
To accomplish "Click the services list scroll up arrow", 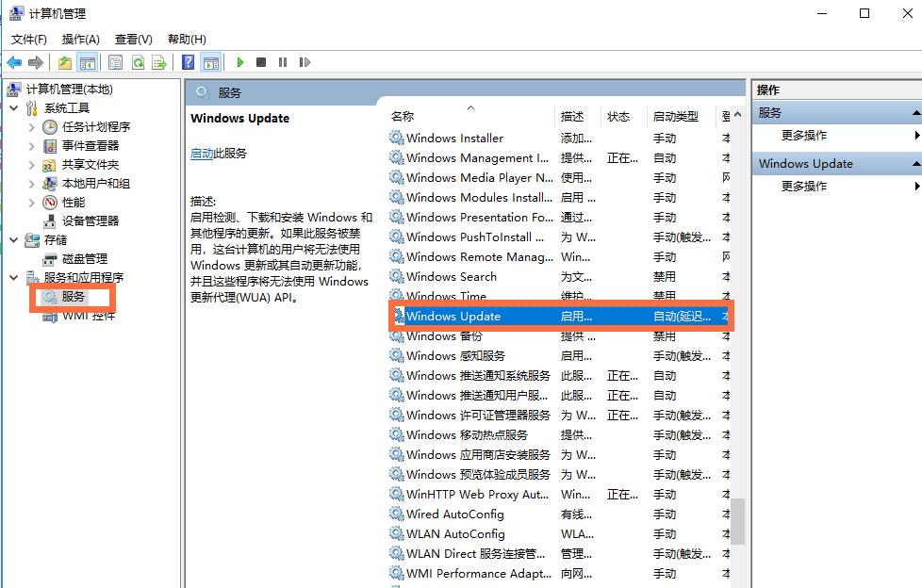I will [x=738, y=115].
